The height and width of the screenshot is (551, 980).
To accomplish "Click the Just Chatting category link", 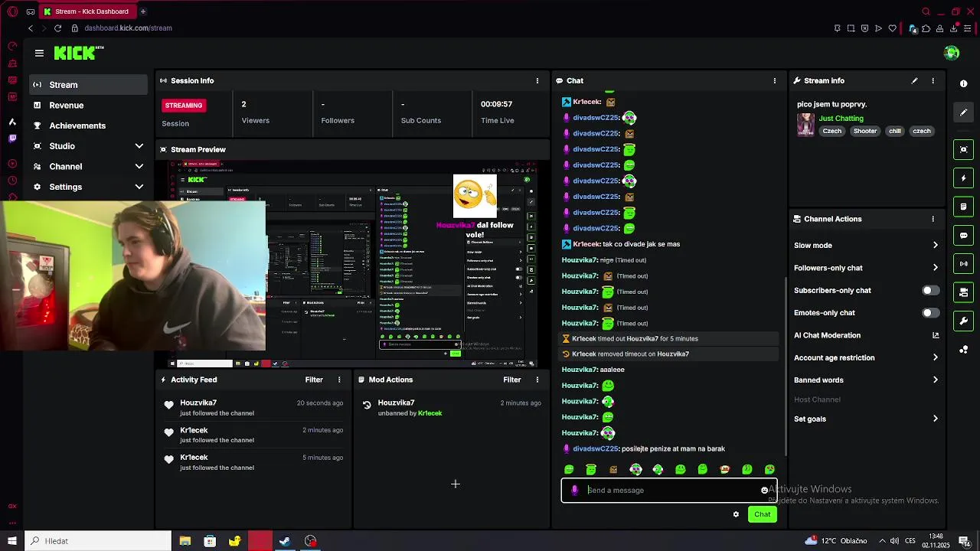I will 841,119.
